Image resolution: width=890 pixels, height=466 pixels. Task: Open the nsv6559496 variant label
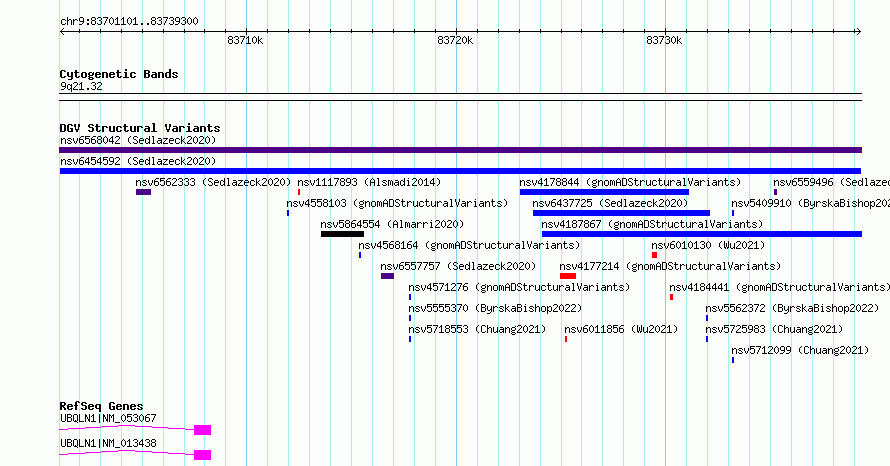832,182
